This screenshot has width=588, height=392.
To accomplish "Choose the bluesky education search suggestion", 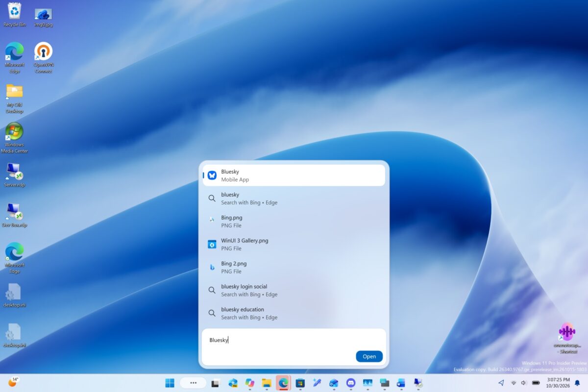I will pos(294,314).
